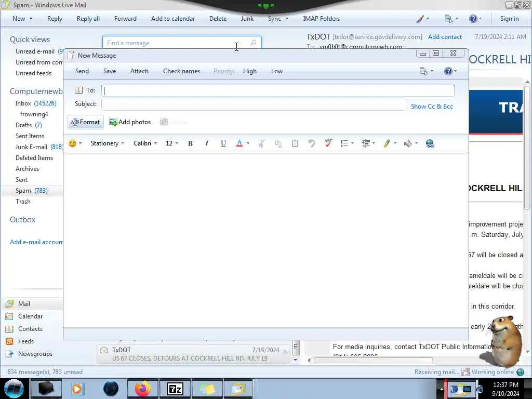532x399 pixels.
Task: Open the main window Help icon
Action: click(475, 19)
